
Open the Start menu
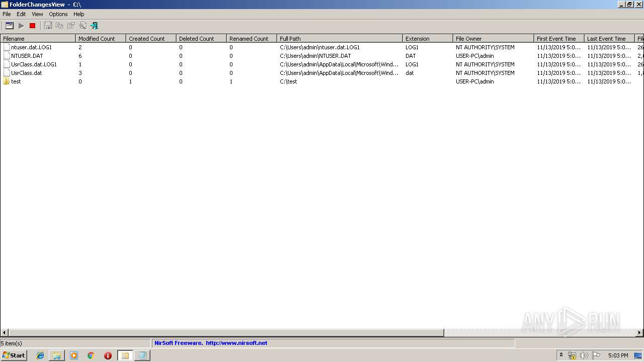(x=14, y=355)
